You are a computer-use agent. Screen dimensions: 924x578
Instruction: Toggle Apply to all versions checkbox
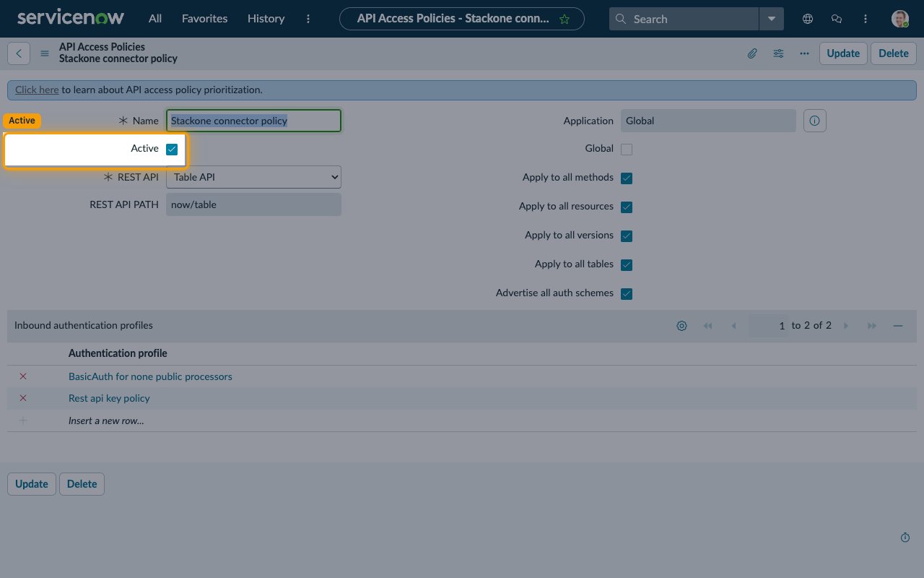[x=627, y=236]
